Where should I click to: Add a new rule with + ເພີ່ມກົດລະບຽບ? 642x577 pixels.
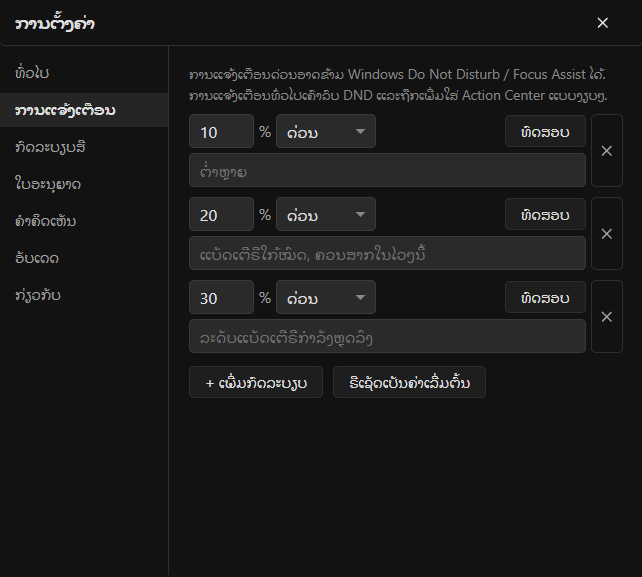[256, 382]
